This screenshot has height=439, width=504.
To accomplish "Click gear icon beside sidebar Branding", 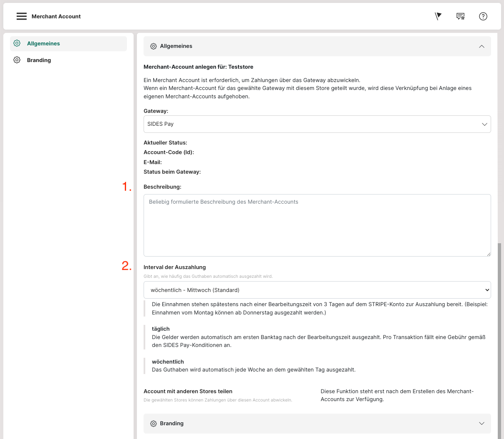I will pos(17,60).
